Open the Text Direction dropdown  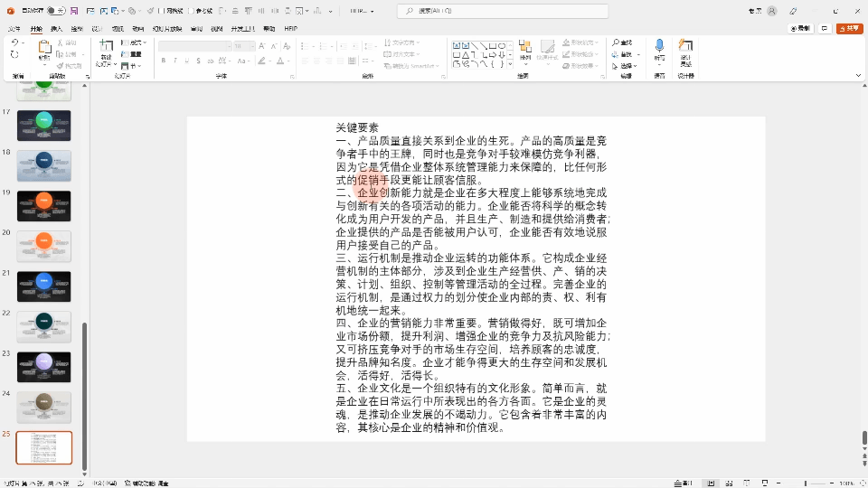401,42
